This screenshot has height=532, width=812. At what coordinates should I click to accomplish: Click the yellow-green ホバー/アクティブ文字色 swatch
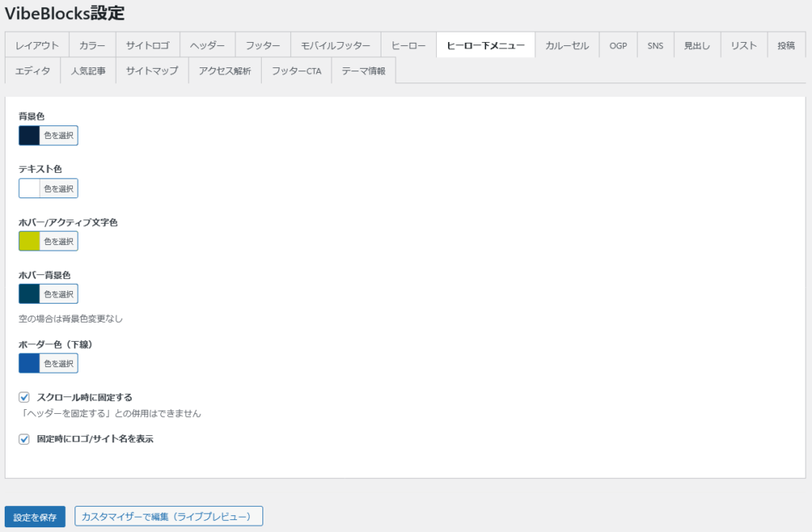[29, 241]
